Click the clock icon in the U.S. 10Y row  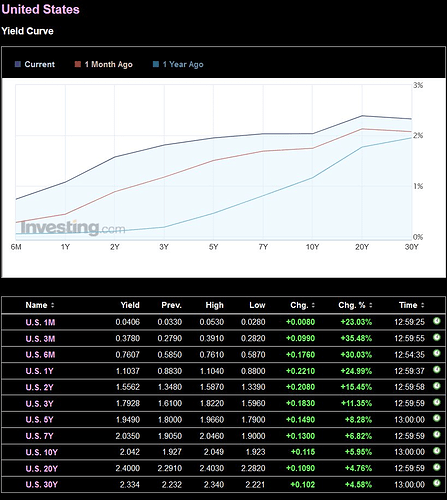click(437, 451)
